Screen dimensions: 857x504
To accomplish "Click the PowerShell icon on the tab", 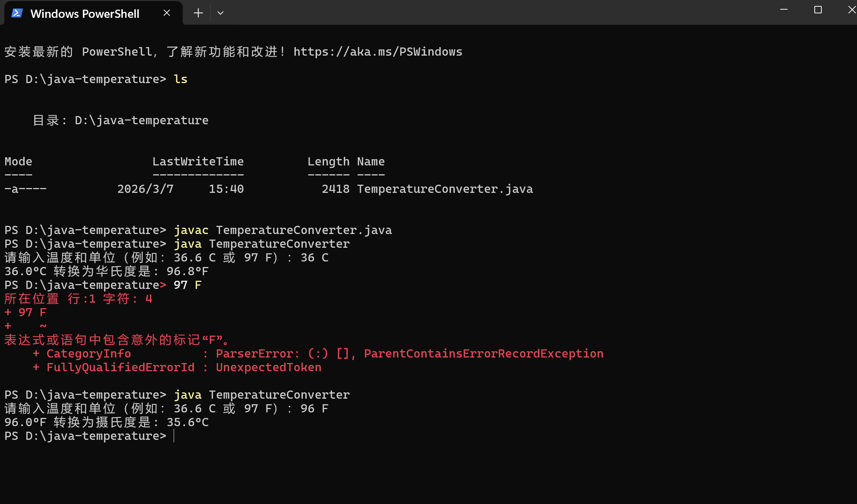I will (17, 13).
